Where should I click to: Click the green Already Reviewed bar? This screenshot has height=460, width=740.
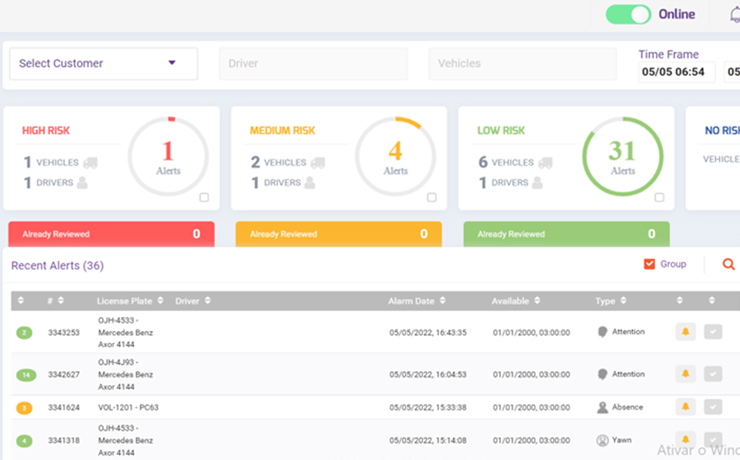[x=566, y=234]
